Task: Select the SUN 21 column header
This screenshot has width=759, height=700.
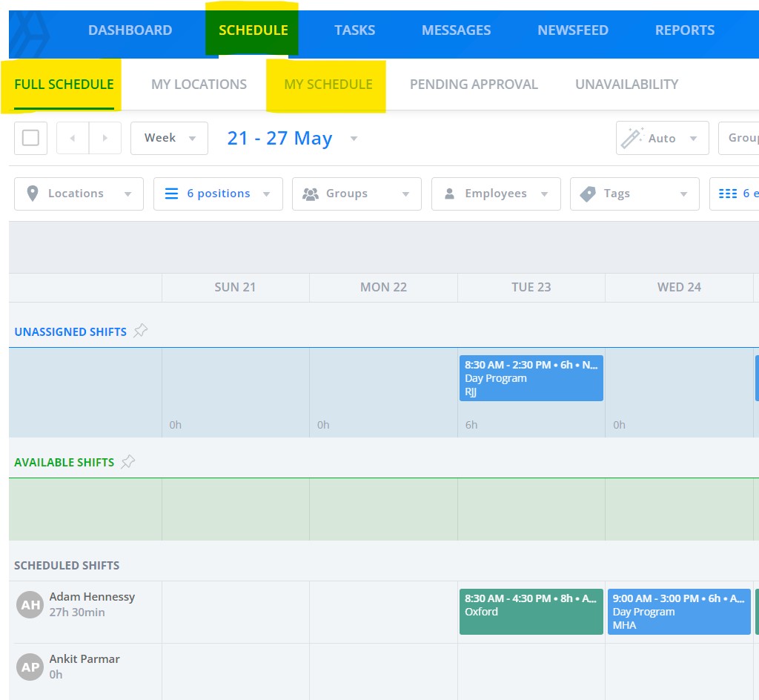Action: [235, 287]
